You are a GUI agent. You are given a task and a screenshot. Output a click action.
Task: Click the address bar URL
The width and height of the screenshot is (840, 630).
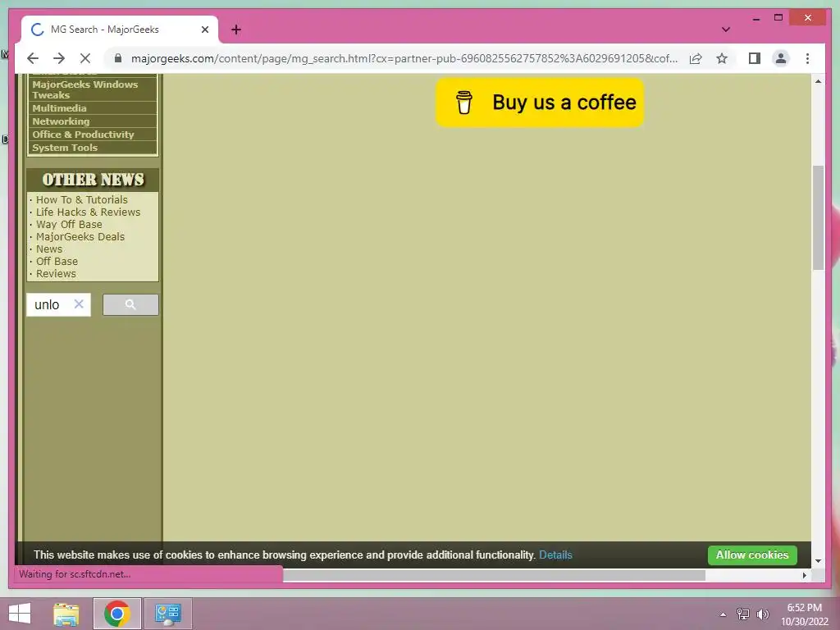(404, 58)
